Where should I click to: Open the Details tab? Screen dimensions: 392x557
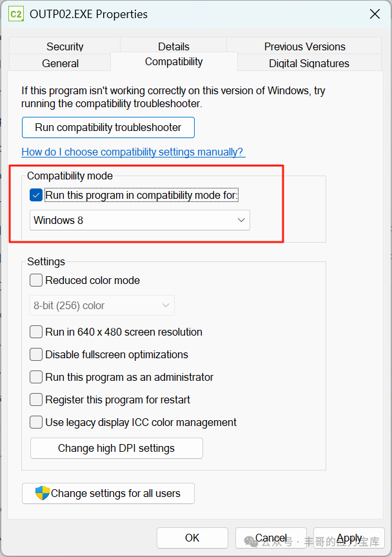173,46
